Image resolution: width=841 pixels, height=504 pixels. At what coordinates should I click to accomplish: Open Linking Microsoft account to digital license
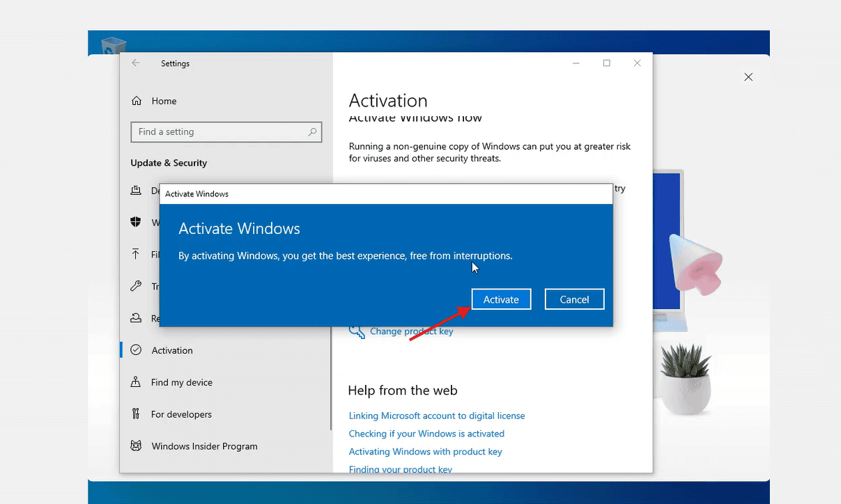coord(437,416)
